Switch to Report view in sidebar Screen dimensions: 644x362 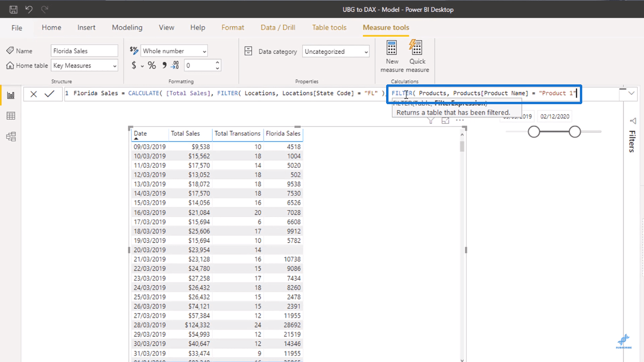tap(10, 96)
